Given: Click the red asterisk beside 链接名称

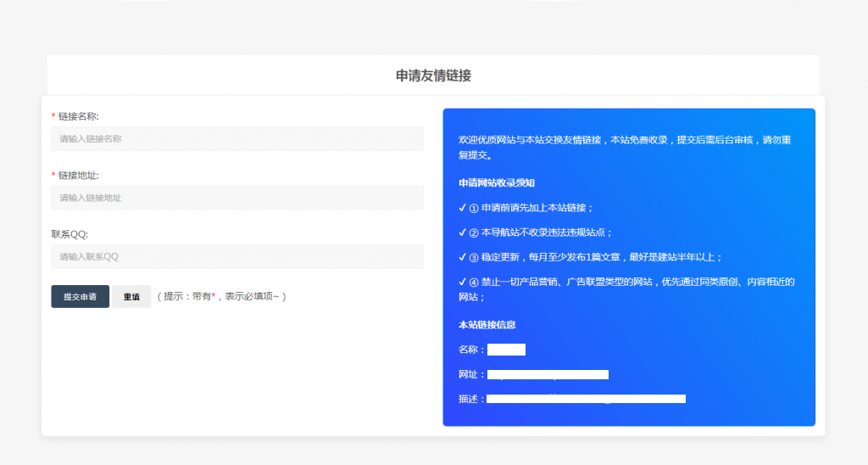Looking at the screenshot, I should tap(53, 116).
